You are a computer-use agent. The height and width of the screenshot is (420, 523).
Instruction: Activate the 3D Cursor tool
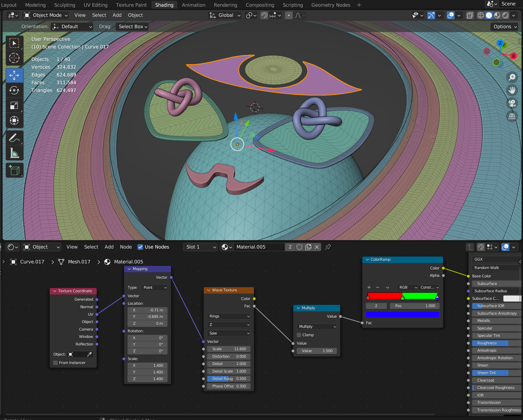pos(14,58)
